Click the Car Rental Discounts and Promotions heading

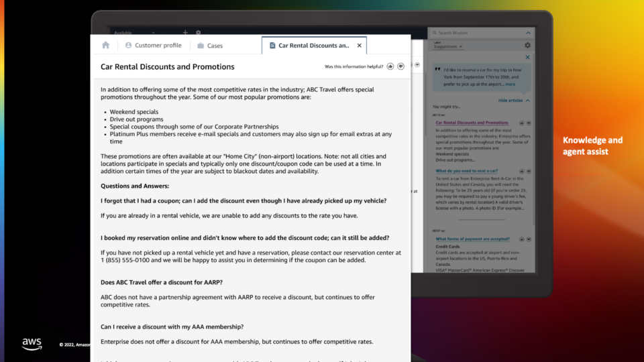pos(168,66)
